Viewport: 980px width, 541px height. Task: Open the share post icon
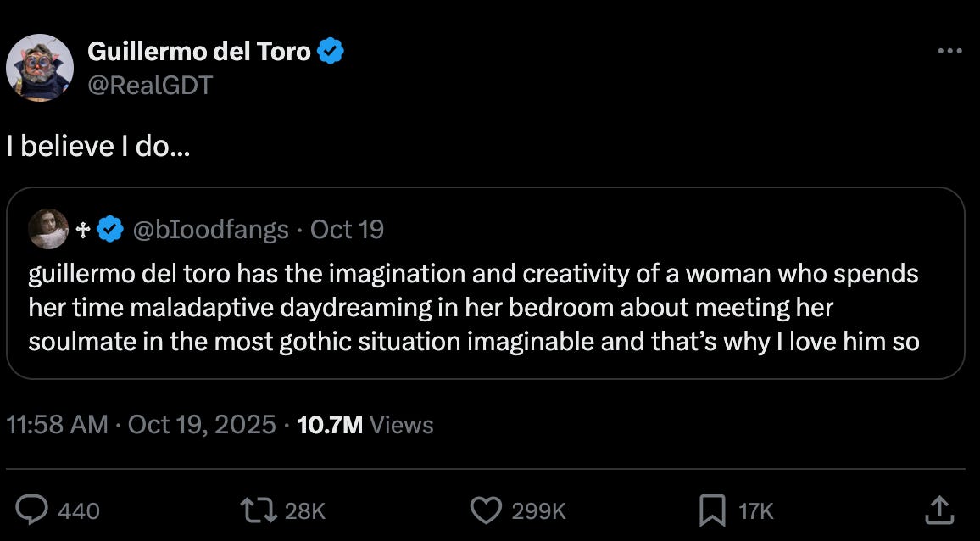pyautogui.click(x=939, y=510)
